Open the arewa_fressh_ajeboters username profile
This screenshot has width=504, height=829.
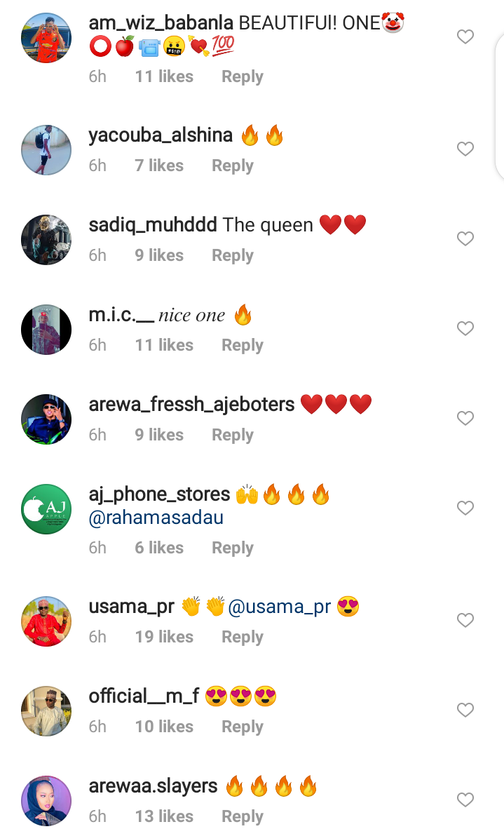[x=192, y=405]
